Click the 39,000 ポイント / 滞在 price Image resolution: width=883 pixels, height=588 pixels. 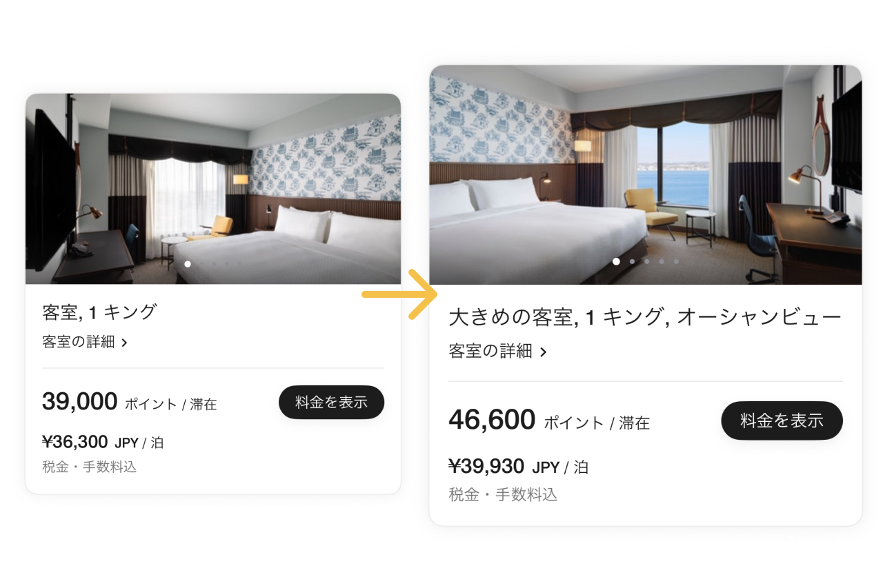click(130, 402)
